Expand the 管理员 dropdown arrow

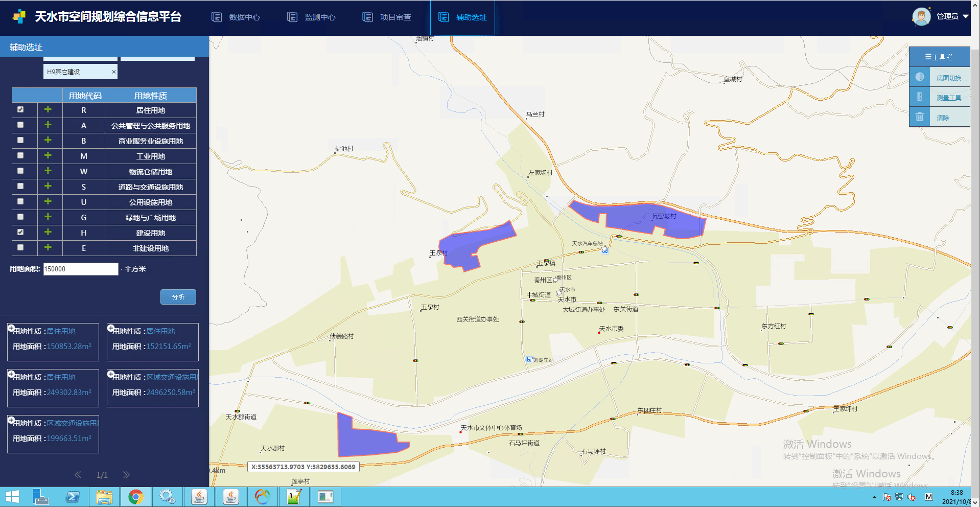point(966,16)
